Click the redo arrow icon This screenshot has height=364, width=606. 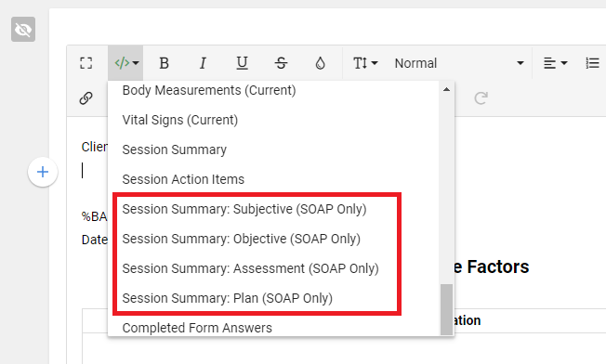click(x=481, y=98)
